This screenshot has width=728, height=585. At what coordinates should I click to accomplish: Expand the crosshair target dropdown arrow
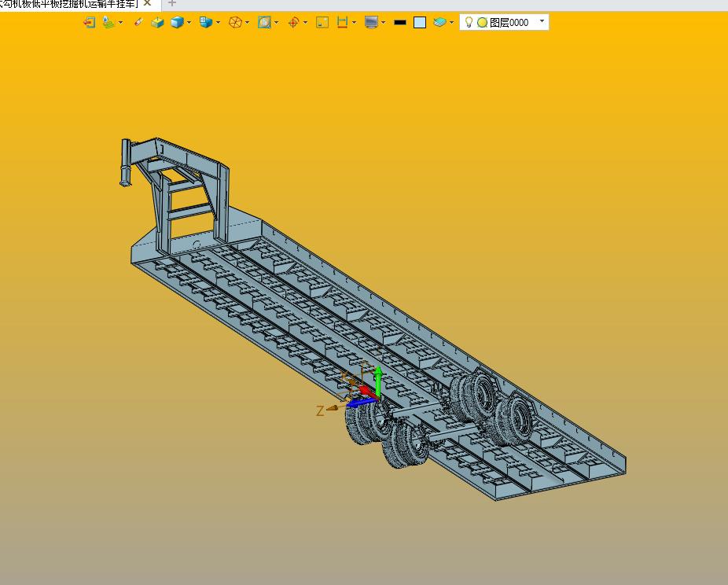(x=305, y=22)
